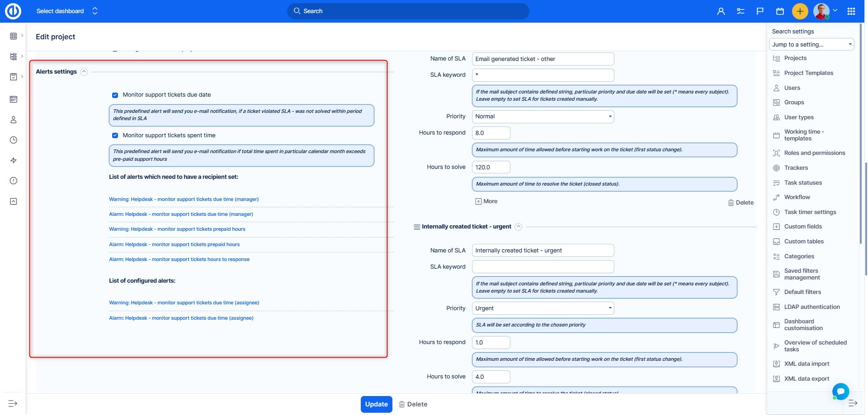Viewport: 868px width, 415px height.
Task: Open the Priority dropdown showing Urgent
Action: [x=542, y=308]
